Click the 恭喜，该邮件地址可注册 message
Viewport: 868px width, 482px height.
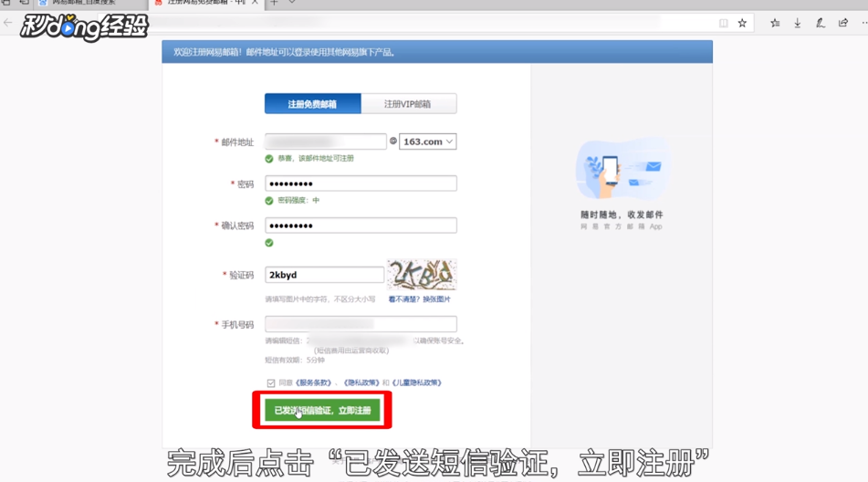(x=316, y=158)
